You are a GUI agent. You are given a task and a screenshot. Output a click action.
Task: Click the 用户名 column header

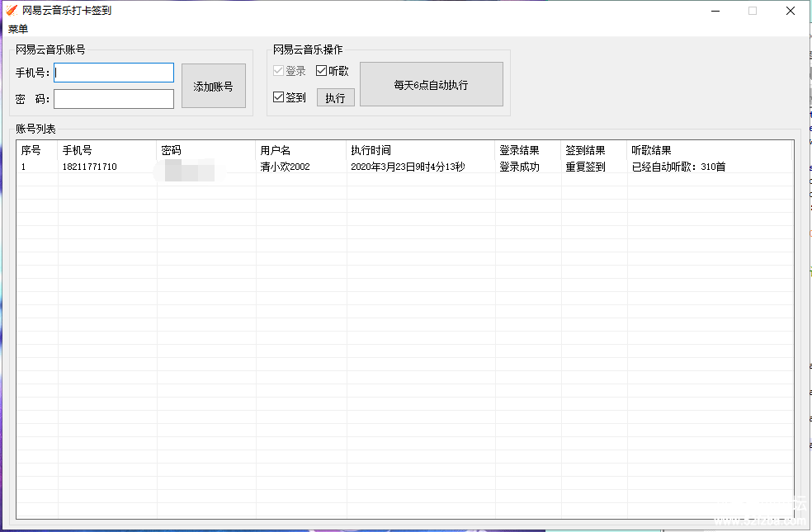(301, 150)
